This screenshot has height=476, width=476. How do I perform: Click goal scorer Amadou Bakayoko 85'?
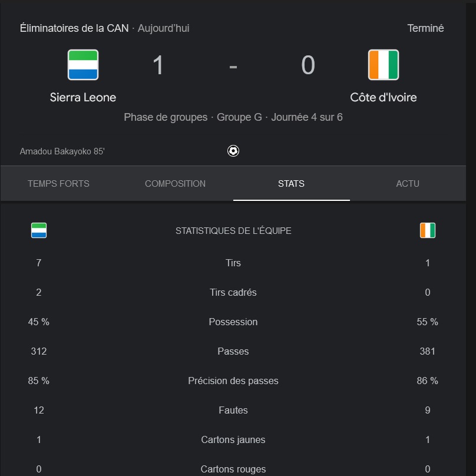62,151
